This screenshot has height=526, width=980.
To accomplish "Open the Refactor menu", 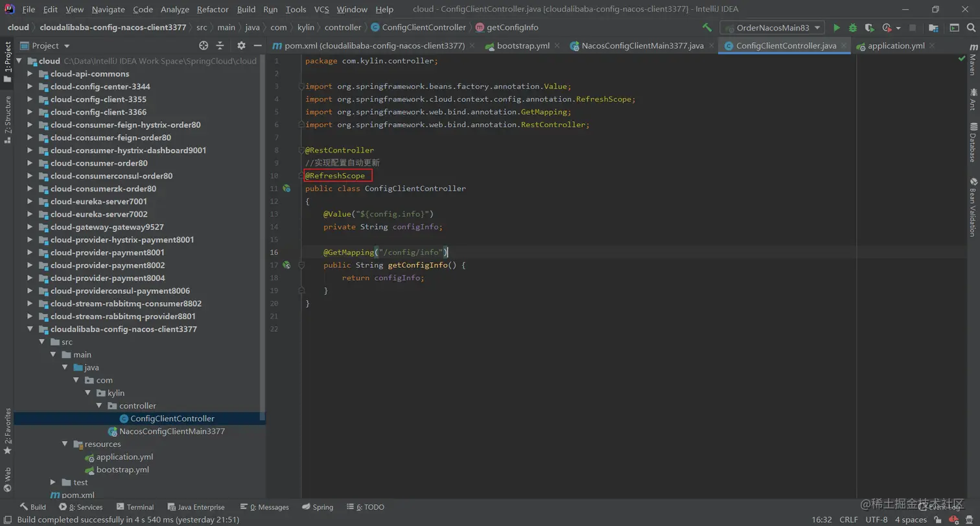I will click(x=213, y=9).
